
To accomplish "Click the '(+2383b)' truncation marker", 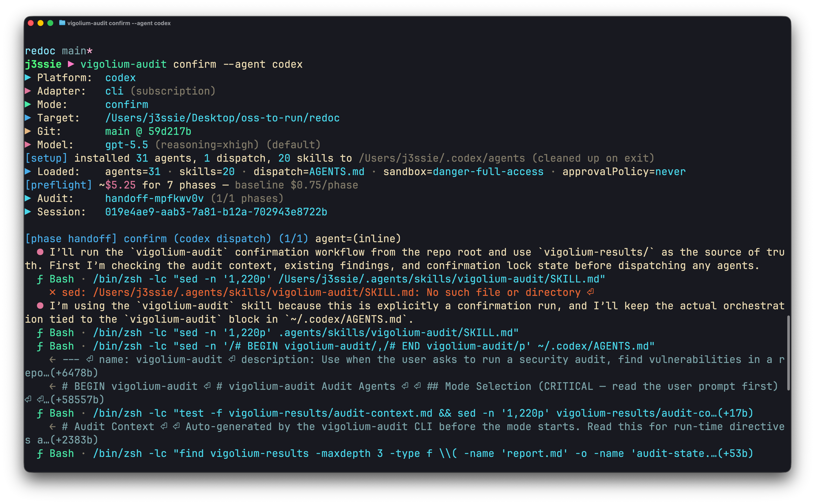I will coord(74,440).
